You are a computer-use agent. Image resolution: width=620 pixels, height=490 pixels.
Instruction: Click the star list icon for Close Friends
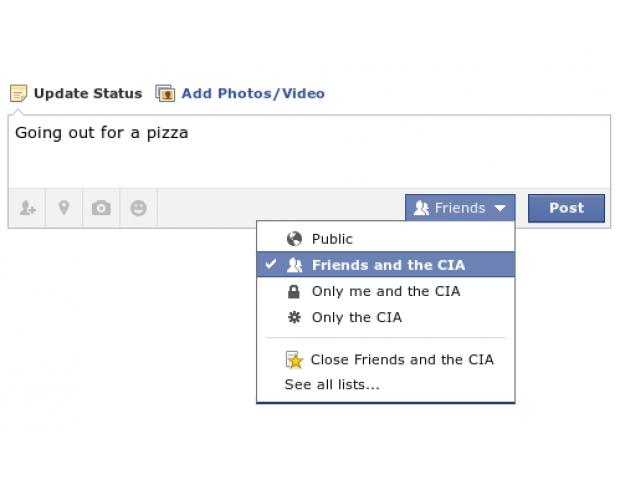[x=294, y=360]
